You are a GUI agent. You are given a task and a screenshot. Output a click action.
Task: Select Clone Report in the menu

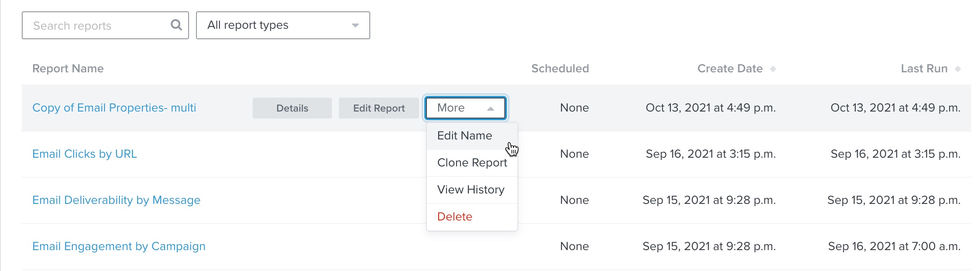[472, 163]
